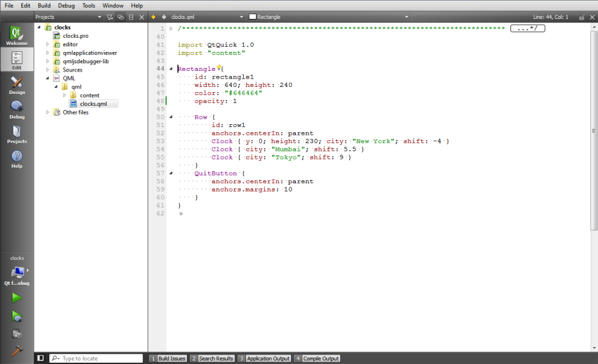Select clocks.pro in project tree

pyautogui.click(x=76, y=36)
